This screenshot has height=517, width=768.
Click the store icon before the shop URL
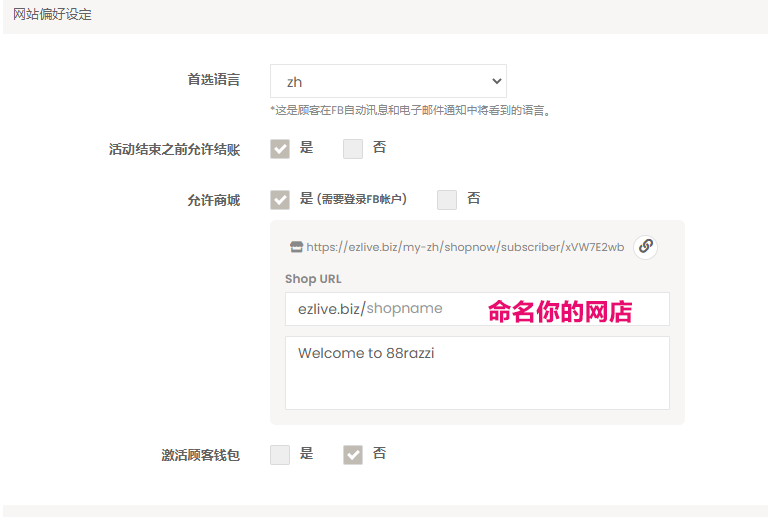(x=296, y=247)
